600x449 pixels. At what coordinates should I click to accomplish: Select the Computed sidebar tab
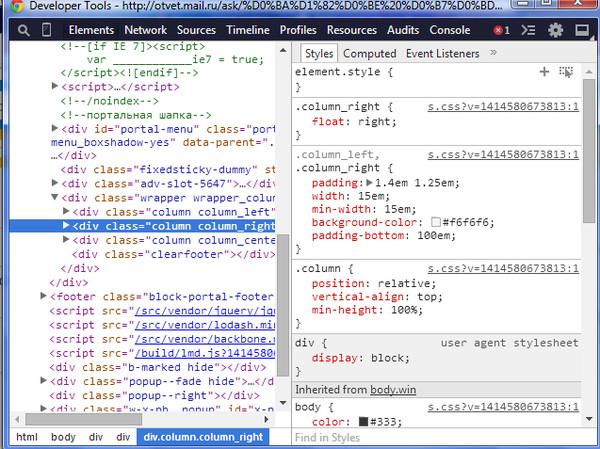click(369, 54)
